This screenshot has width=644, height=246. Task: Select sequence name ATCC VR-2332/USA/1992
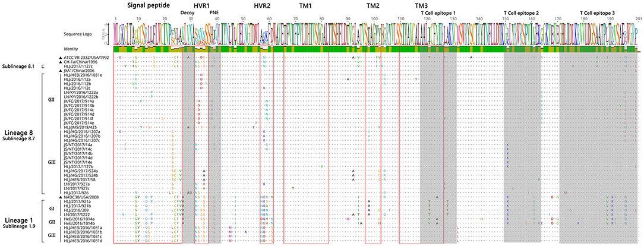[x=87, y=58]
